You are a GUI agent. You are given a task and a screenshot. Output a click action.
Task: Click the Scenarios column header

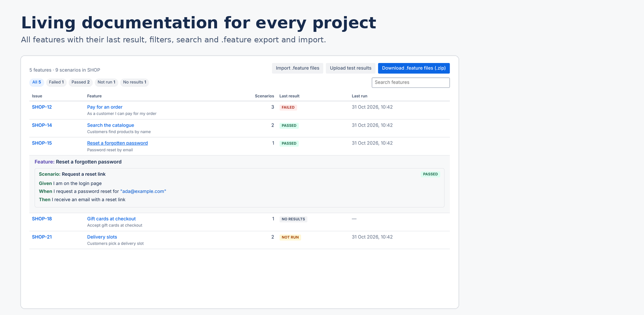click(x=264, y=96)
